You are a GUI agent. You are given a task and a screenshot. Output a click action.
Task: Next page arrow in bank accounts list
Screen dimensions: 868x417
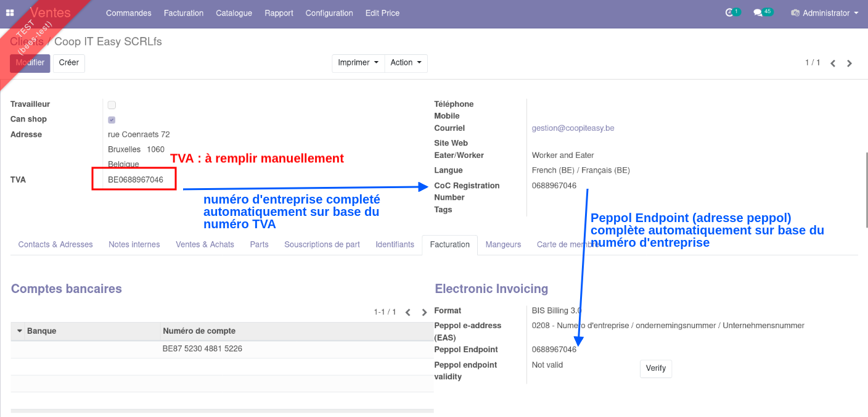point(424,313)
